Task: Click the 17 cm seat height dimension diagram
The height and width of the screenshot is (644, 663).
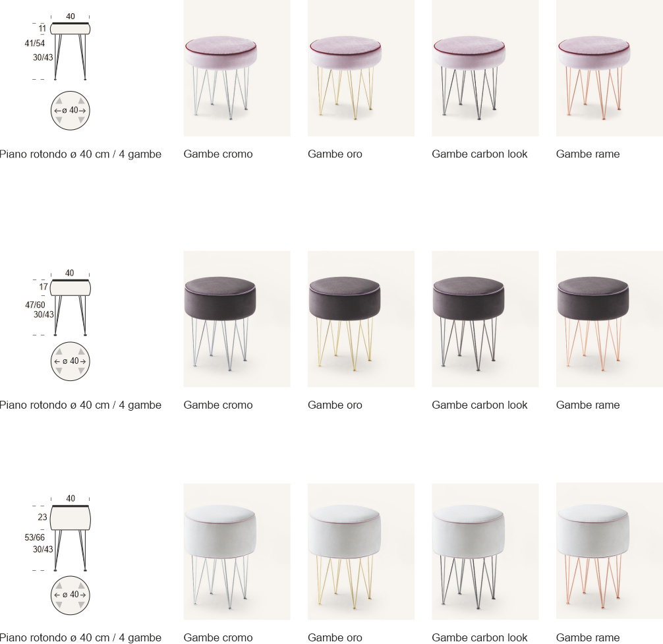Action: click(58, 303)
